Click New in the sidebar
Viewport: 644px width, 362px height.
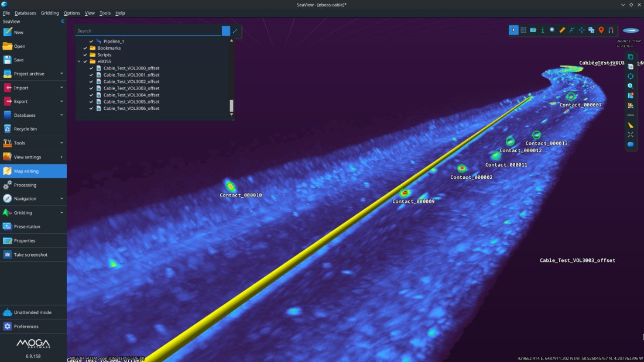tap(33, 32)
